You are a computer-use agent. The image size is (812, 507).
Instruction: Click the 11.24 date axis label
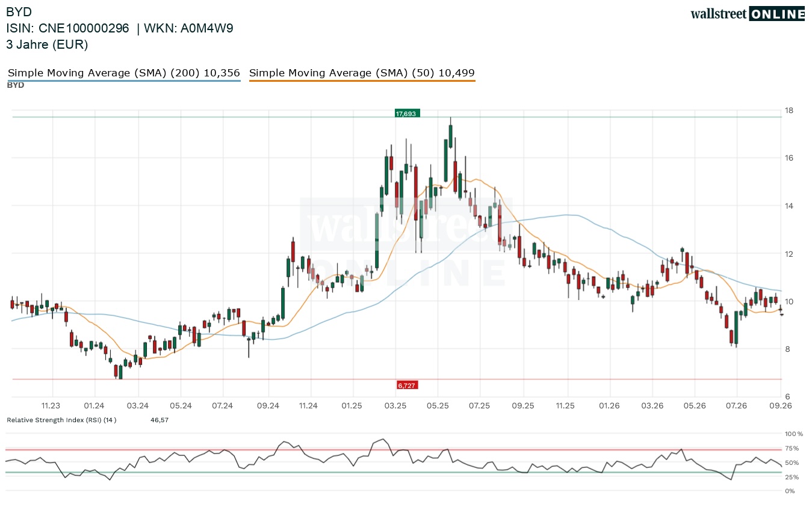coord(308,406)
